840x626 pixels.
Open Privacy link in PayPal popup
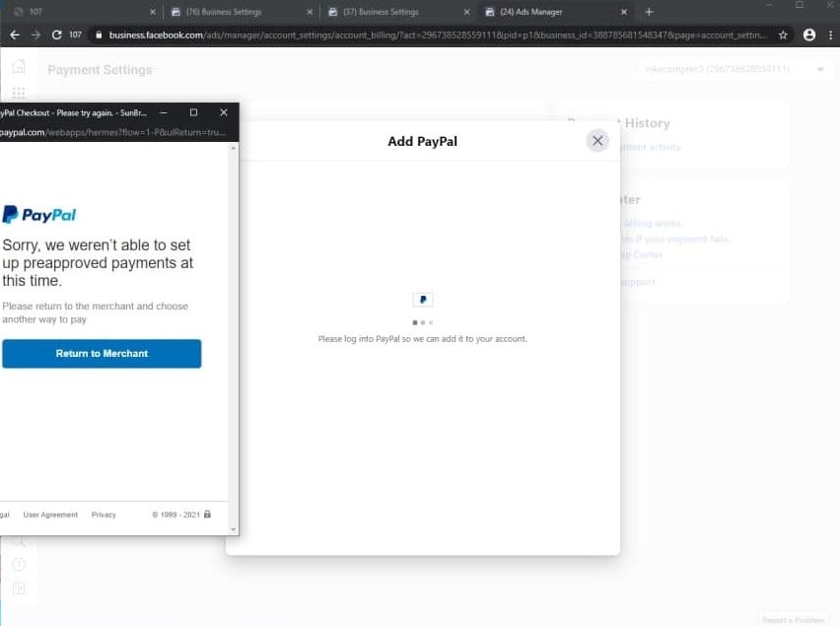[104, 515]
